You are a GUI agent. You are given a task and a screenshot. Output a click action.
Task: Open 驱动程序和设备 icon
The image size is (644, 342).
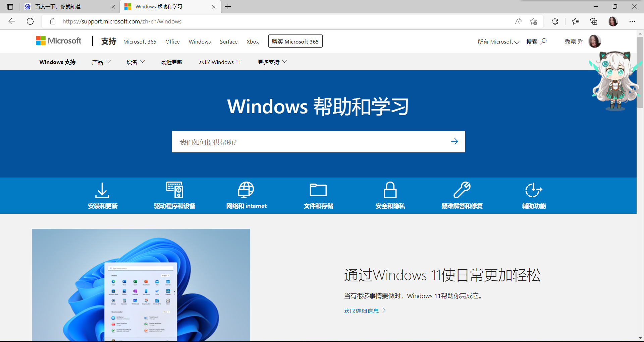coord(175,190)
